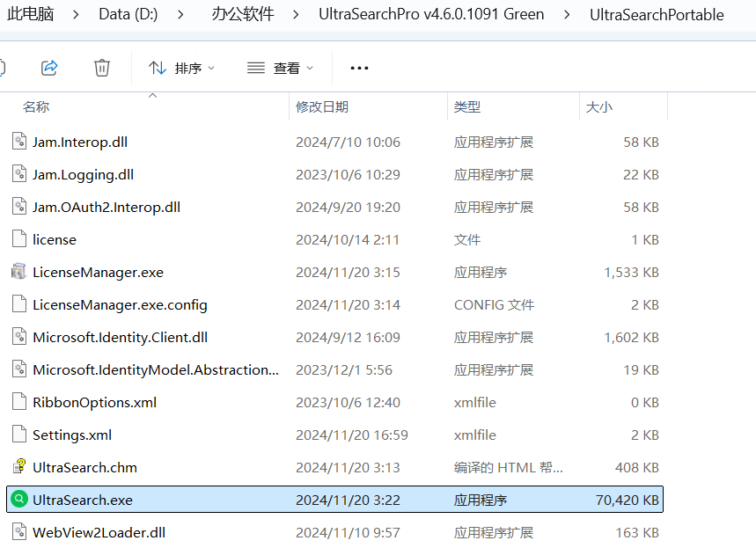756x548 pixels.
Task: Select the Microsoft.IdentityModel.Abstraction file icon
Action: coord(19,369)
